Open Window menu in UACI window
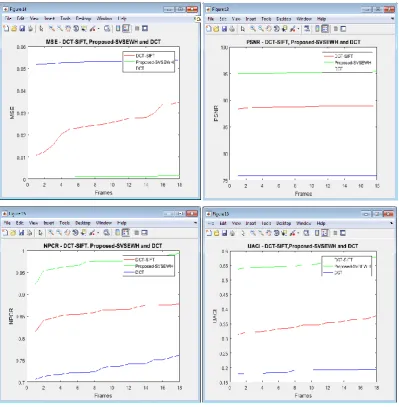The height and width of the screenshot is (407, 399). click(304, 223)
